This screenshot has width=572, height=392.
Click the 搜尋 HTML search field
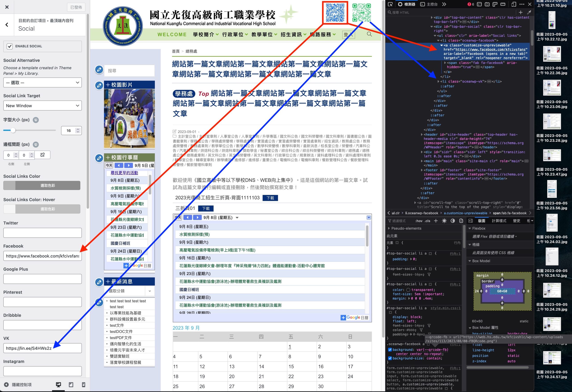450,12
